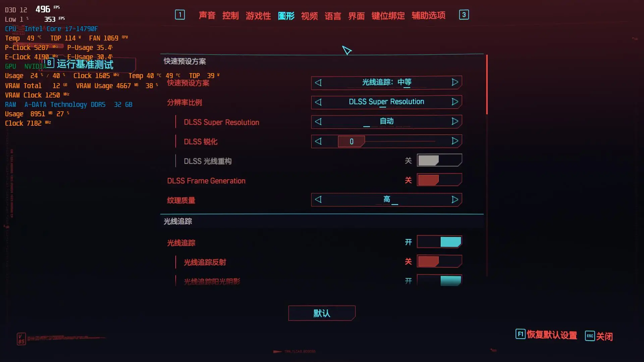Viewport: 644px width, 362px height.
Task: Click left arrow on 分辨率比例 setting
Action: tap(318, 102)
